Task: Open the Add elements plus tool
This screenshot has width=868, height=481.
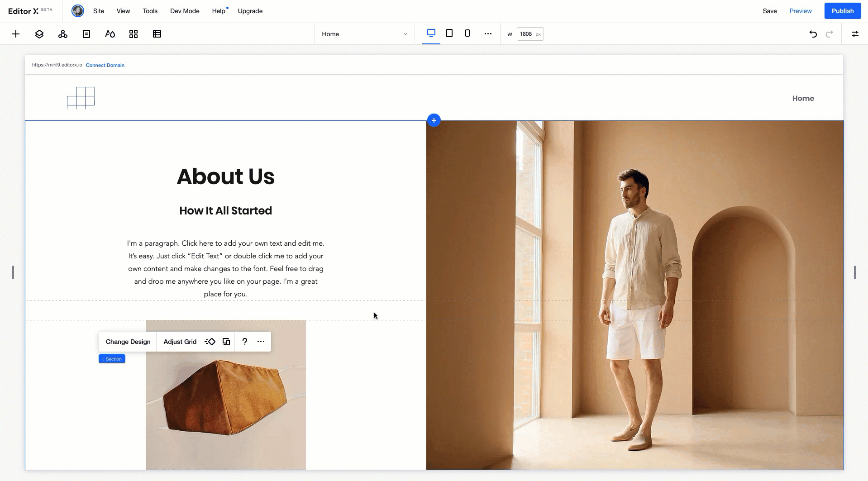Action: 16,34
